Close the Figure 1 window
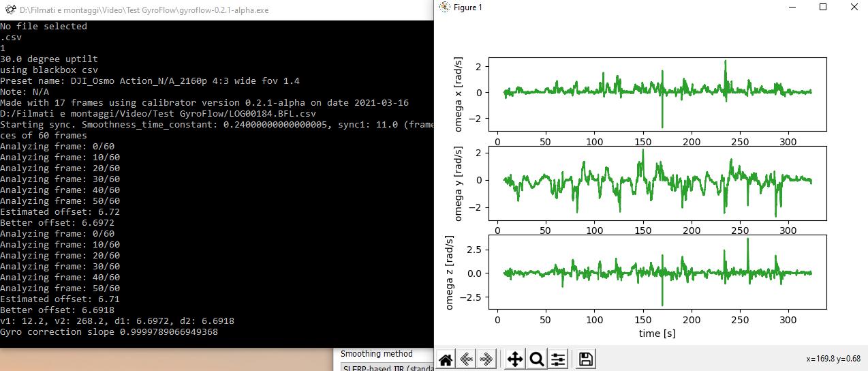Screen dimensions: 868x371 click(854, 7)
